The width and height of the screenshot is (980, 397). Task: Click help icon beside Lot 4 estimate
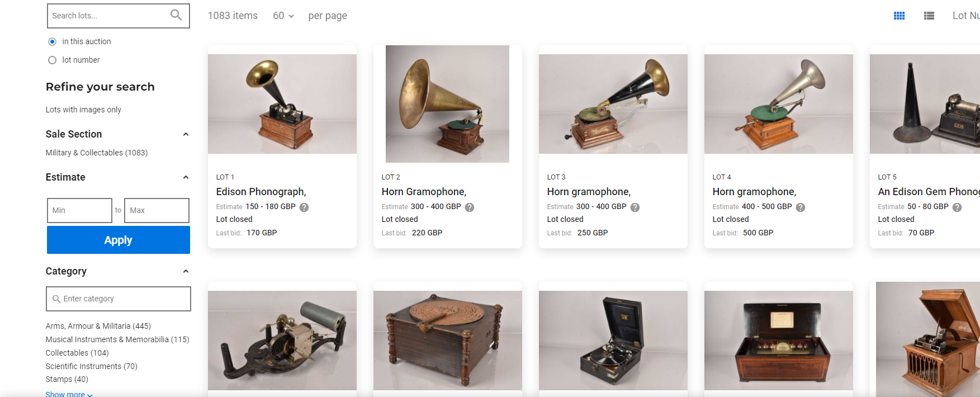coord(801,207)
